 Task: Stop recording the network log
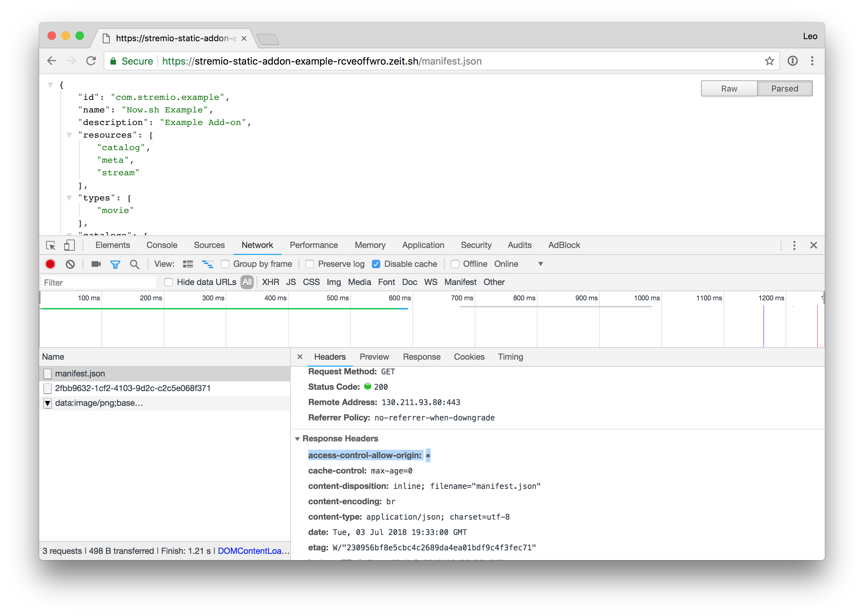(x=50, y=264)
